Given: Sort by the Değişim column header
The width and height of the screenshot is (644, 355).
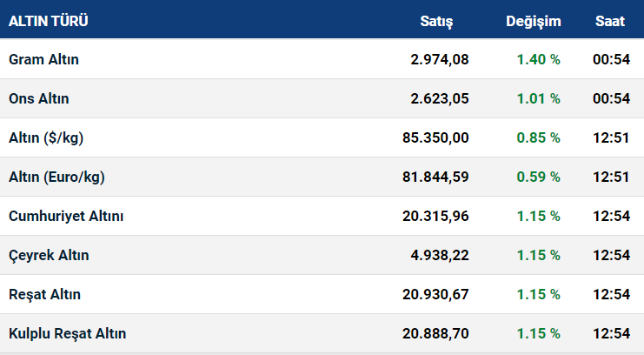Looking at the screenshot, I should coord(533,22).
